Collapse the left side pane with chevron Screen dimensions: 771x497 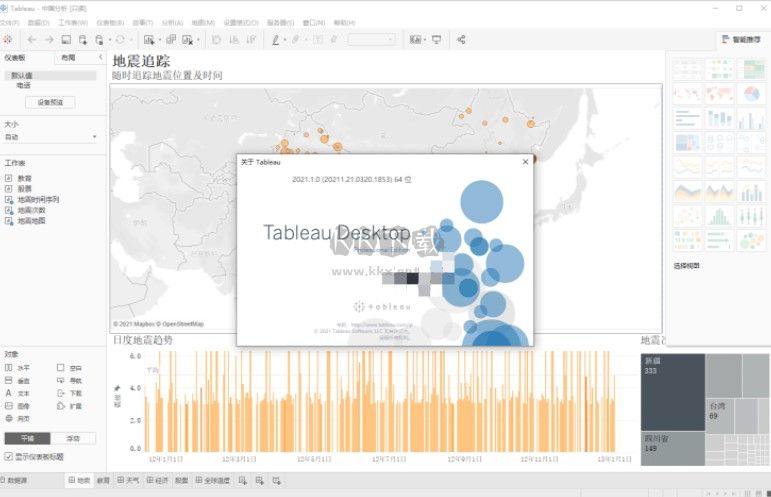click(100, 58)
